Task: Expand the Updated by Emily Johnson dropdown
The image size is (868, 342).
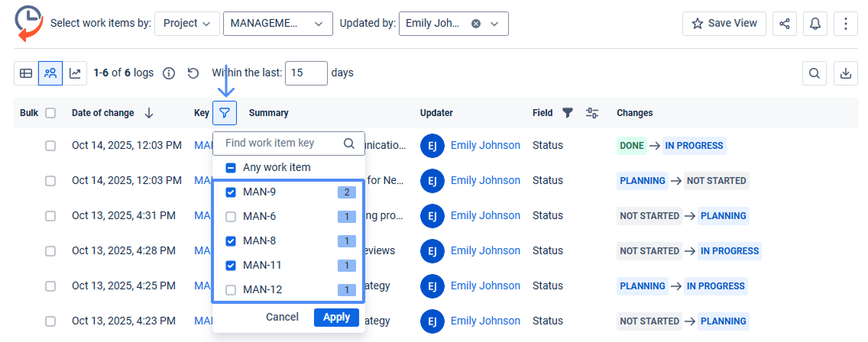Action: point(494,24)
